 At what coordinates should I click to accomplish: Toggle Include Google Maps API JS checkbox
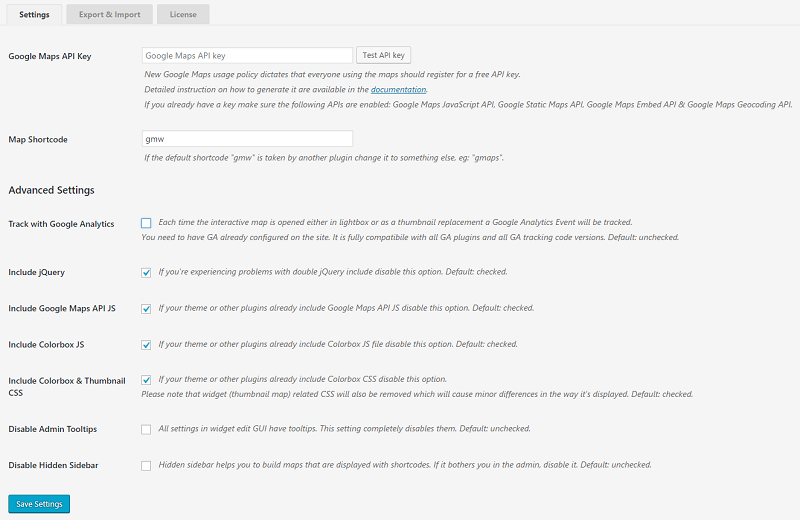pyautogui.click(x=147, y=308)
